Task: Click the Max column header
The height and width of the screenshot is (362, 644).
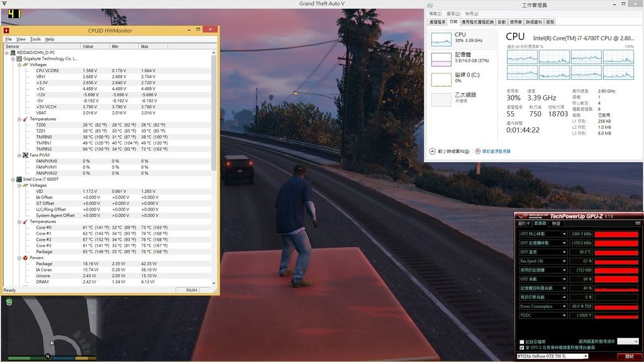Action: (153, 47)
